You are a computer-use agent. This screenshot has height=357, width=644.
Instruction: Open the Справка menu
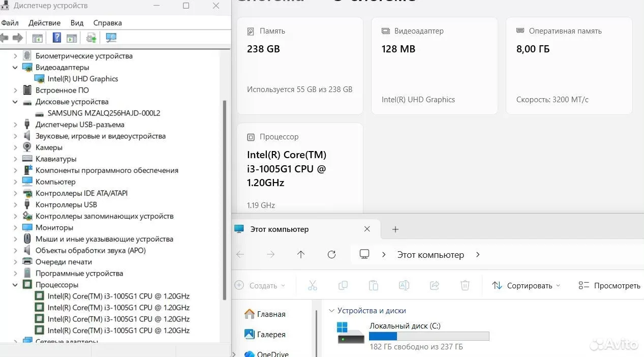coord(108,23)
